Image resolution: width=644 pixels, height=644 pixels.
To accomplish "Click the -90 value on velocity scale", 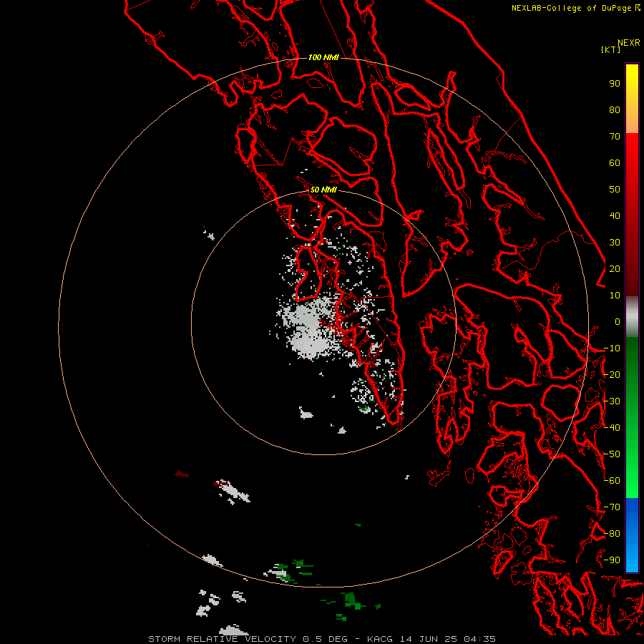I will pos(612,560).
